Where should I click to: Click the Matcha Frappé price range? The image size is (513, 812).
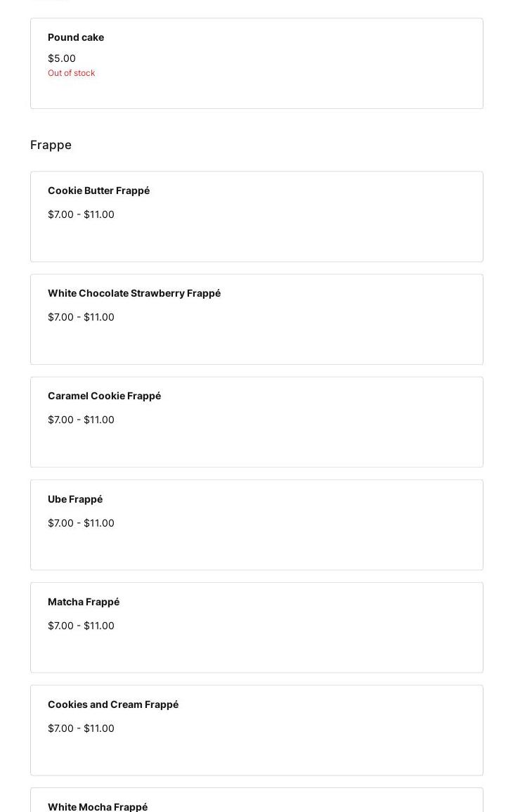(81, 626)
